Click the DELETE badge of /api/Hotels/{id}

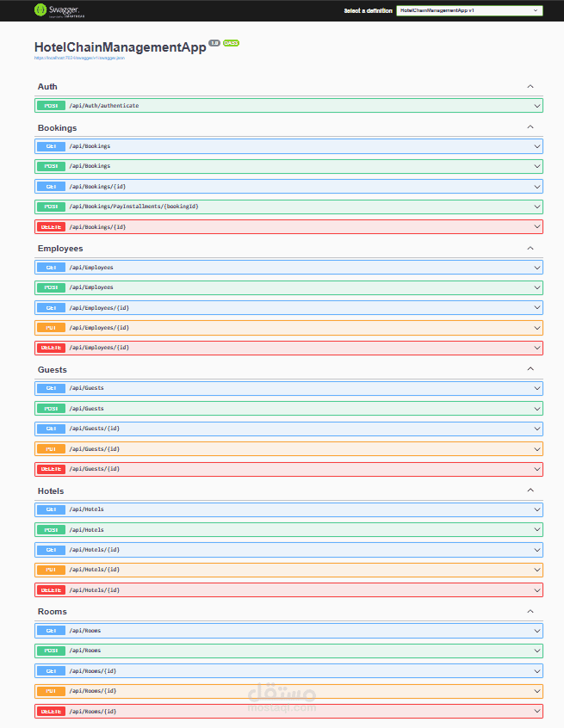pos(51,590)
